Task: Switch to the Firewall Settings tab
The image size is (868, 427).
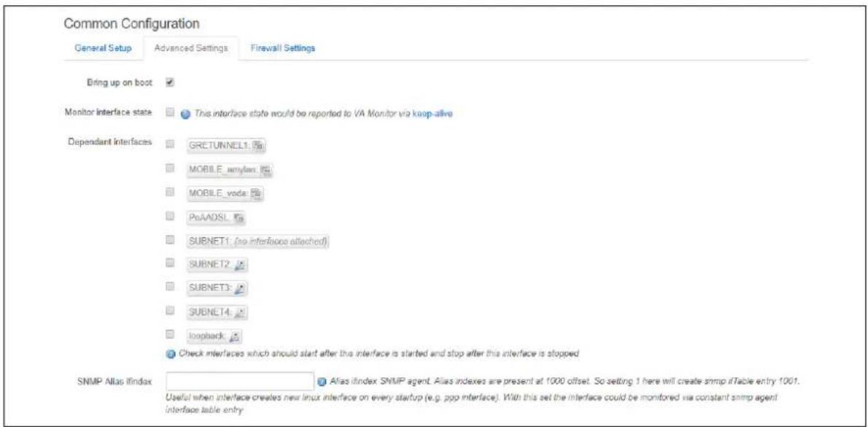Action: [x=283, y=48]
